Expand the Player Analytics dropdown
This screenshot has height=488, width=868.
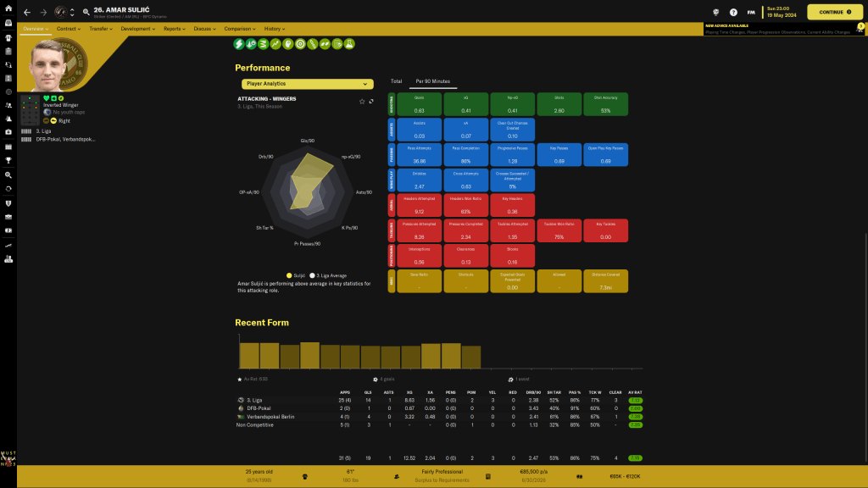[307, 84]
